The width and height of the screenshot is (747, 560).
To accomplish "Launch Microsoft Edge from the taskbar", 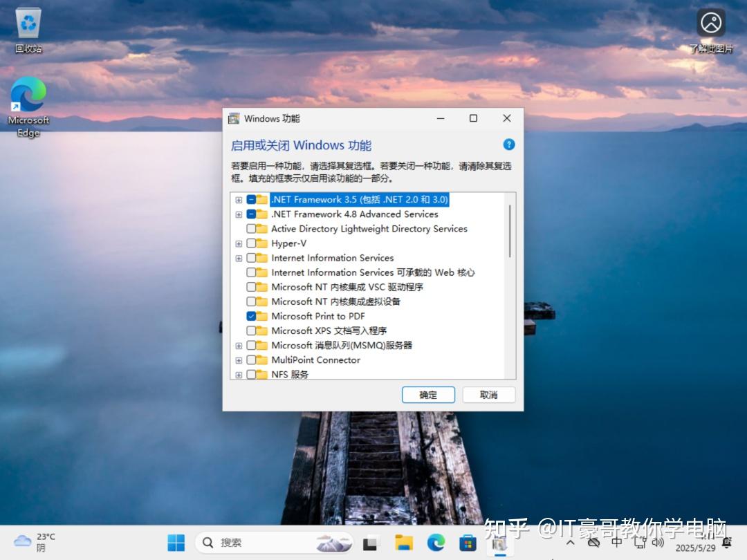I will coord(435,543).
